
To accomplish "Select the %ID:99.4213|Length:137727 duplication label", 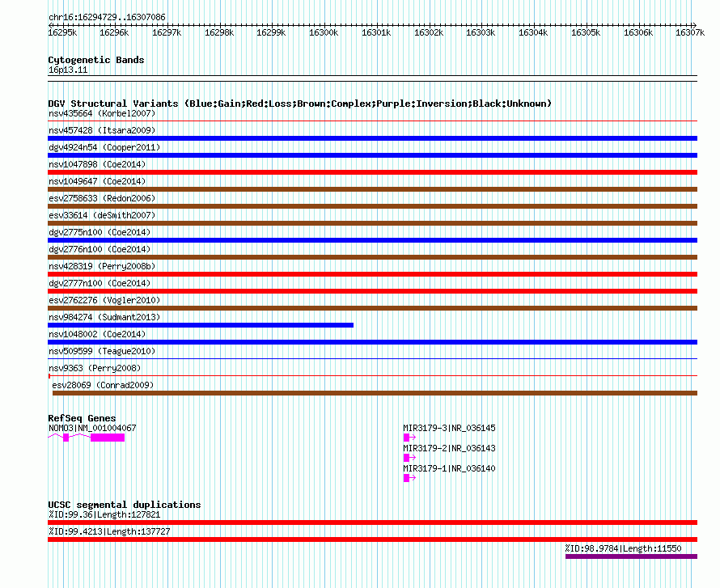I will click(109, 531).
